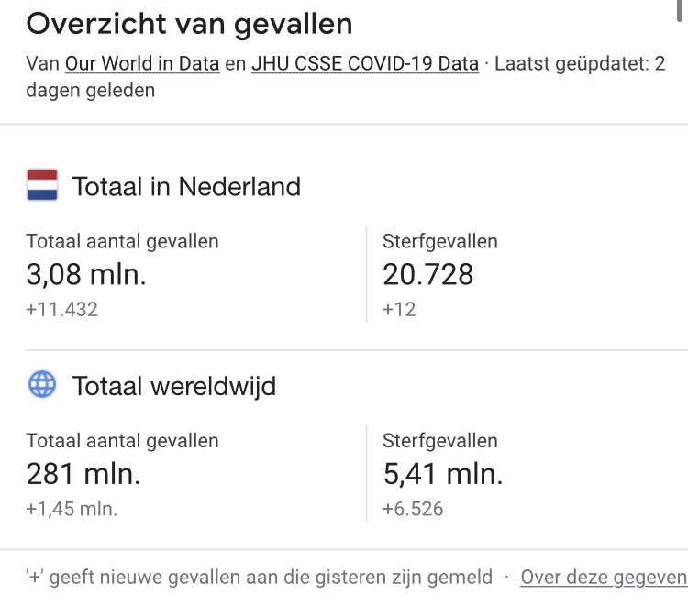
Task: Click the 281 mln. worldwide case total
Action: click(x=83, y=474)
